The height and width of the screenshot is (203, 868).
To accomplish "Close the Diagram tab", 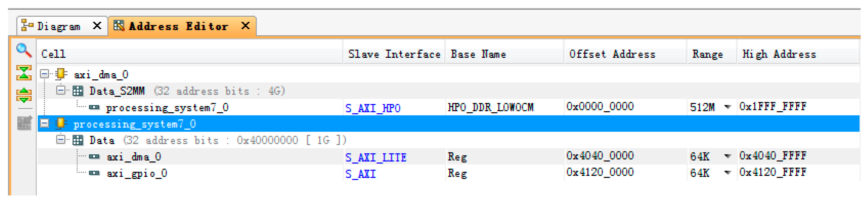I will (97, 26).
